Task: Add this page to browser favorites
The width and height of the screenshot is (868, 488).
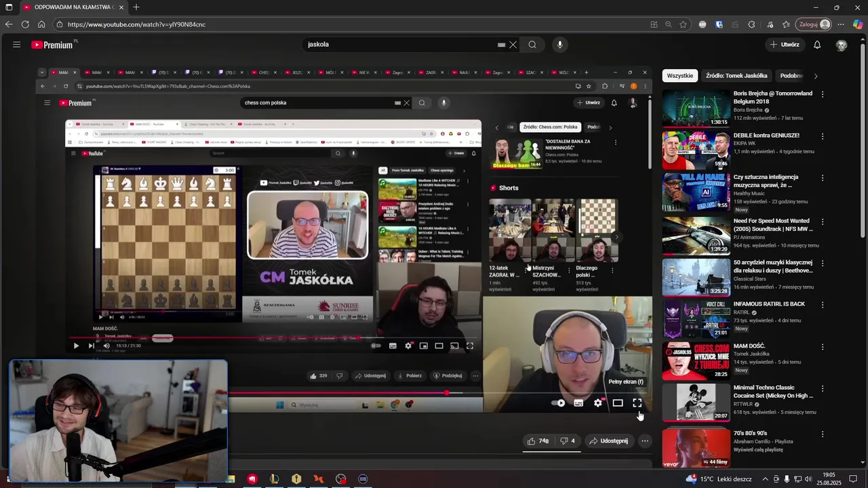Action: coord(683,24)
